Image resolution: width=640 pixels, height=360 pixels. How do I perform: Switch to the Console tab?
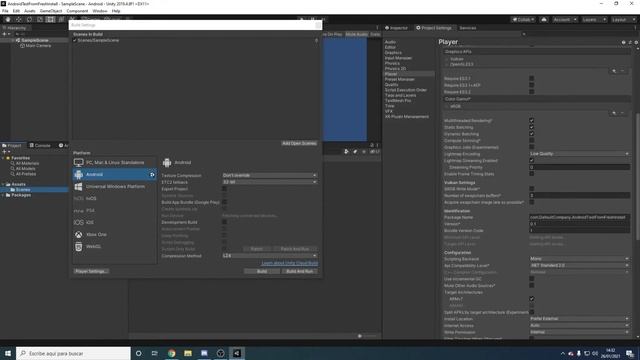coord(40,145)
